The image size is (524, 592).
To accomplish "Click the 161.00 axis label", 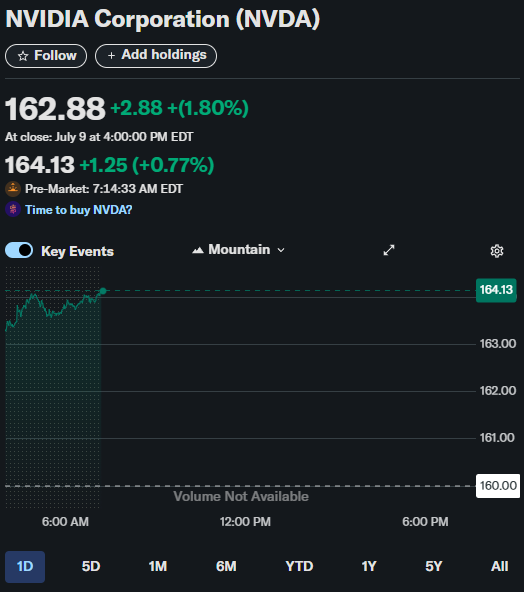I will pyautogui.click(x=497, y=438).
